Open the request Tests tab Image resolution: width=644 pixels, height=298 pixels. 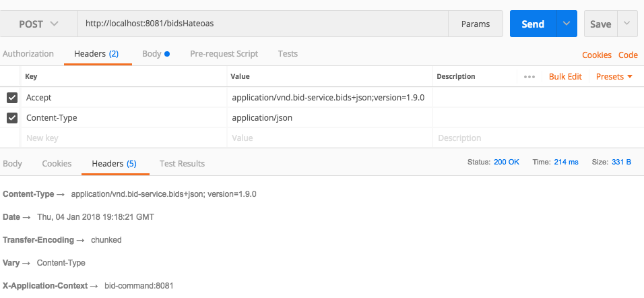pos(288,54)
